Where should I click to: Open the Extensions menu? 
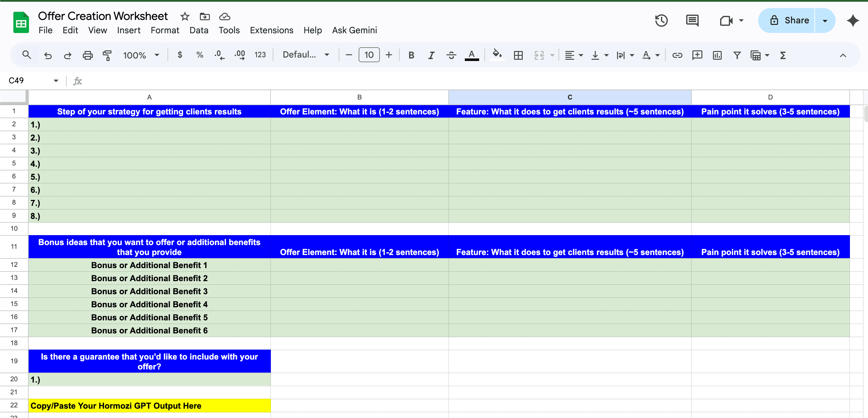(x=271, y=30)
